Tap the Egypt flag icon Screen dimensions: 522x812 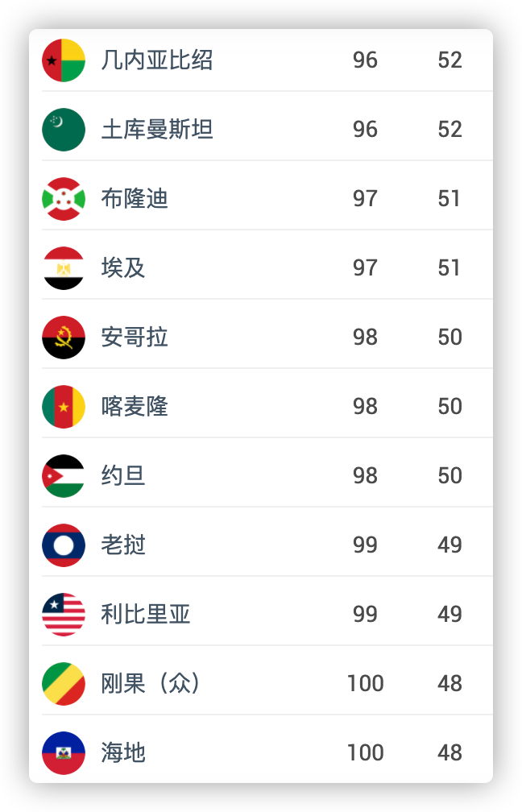point(63,267)
